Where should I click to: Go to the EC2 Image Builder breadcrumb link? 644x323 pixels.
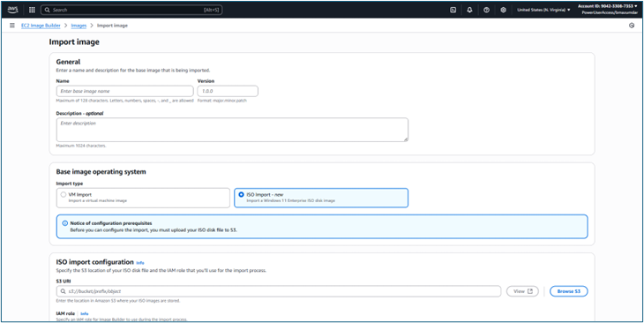pos(41,26)
